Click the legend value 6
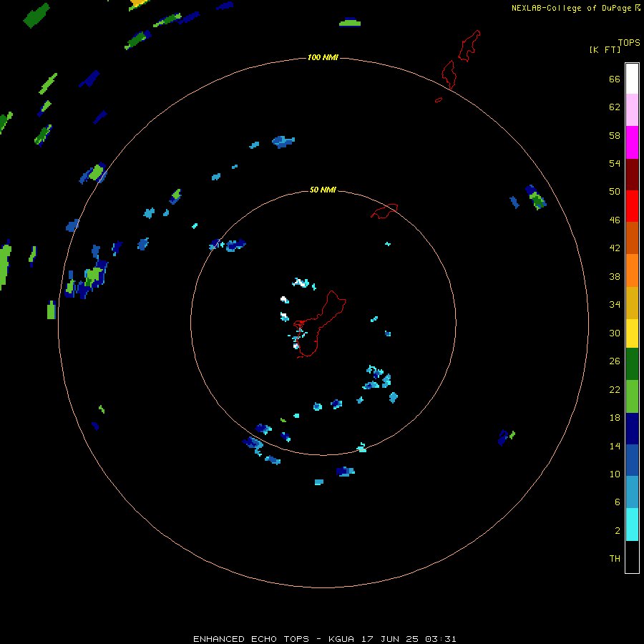Viewport: 644px width, 644px height. 617,502
